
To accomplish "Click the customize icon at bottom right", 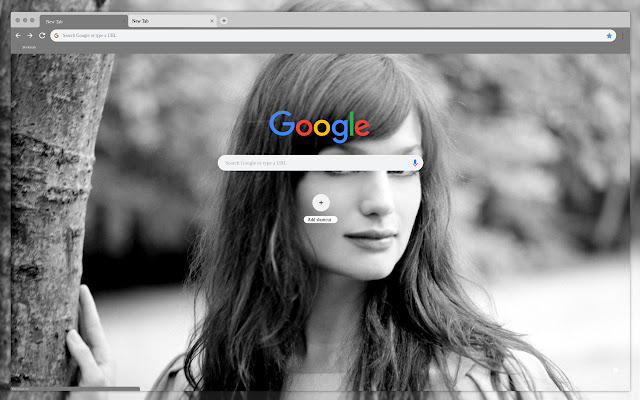I will [617, 371].
